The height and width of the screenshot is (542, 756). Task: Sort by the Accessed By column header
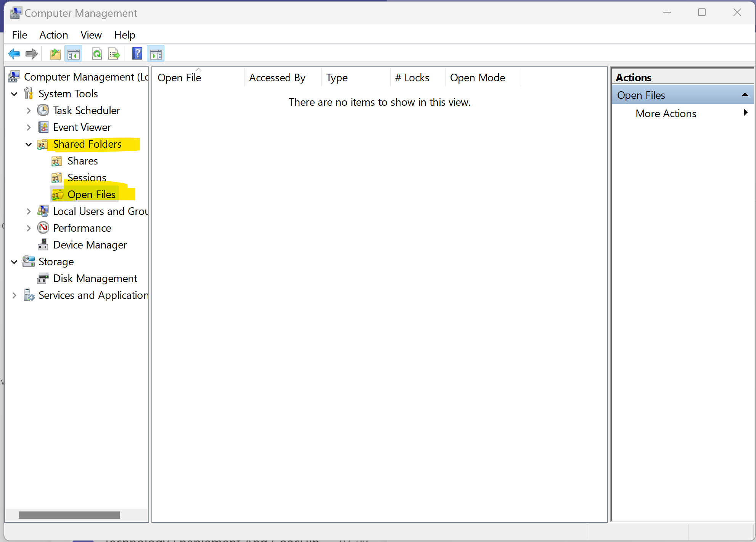(x=277, y=77)
